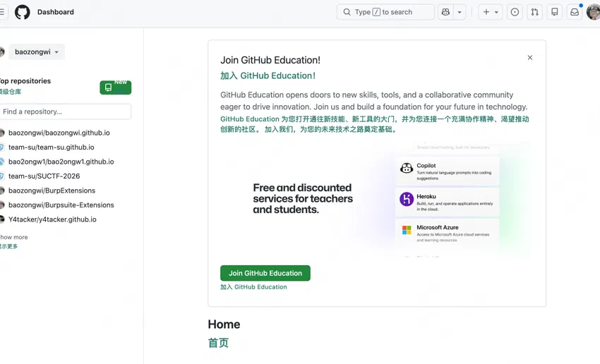600x364 pixels.
Task: Open the Pull requests icon in the header
Action: point(534,12)
